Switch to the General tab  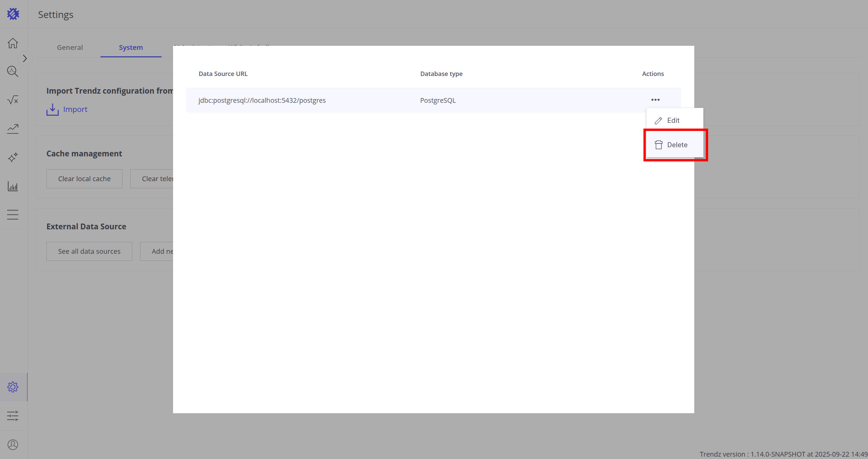tap(70, 47)
